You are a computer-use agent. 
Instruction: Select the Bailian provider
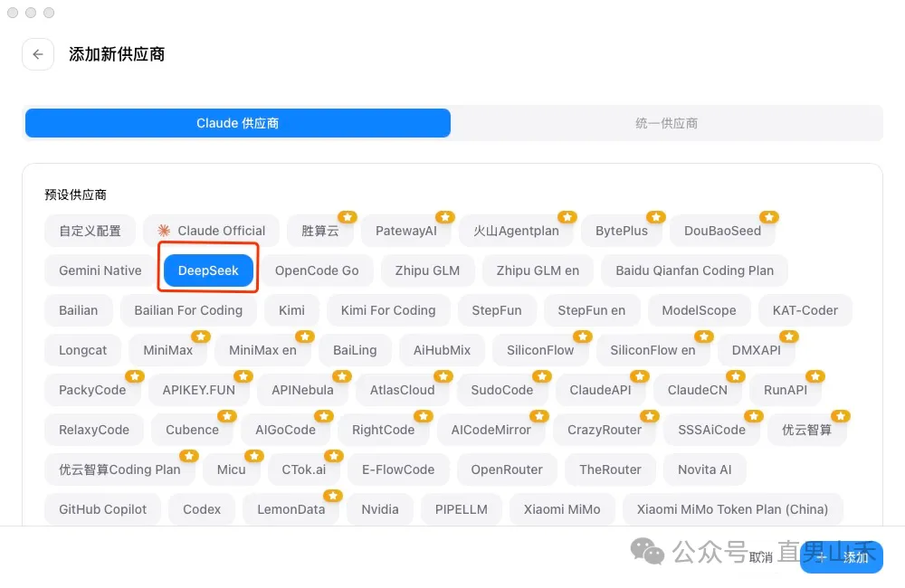tap(79, 310)
